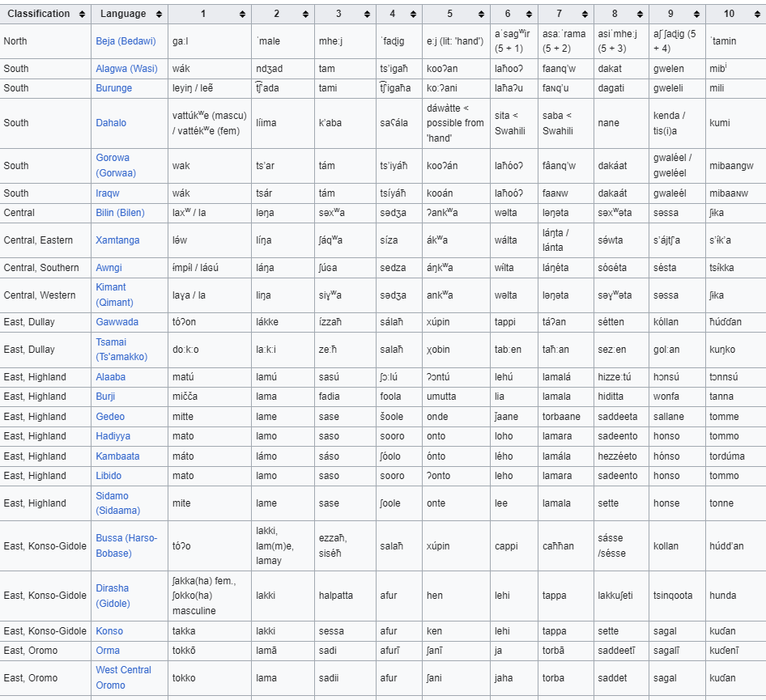
Task: Follow the West Central Oromo link
Action: [123, 677]
